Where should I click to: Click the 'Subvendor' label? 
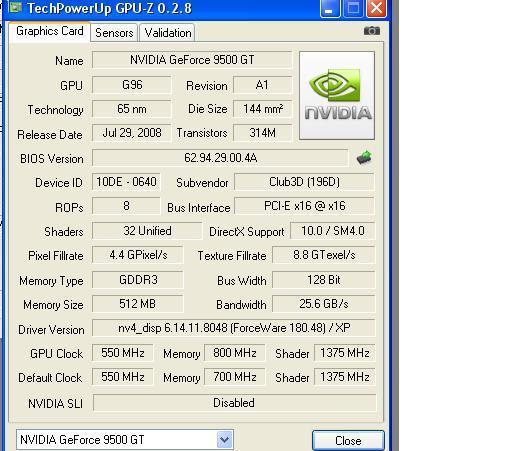pos(202,183)
